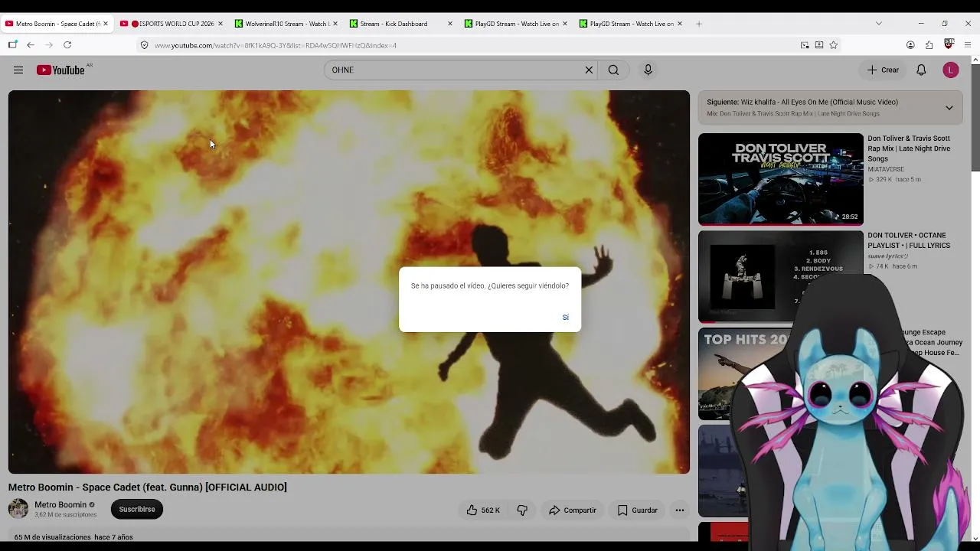Go forward with the browser arrow
The height and width of the screenshot is (551, 980).
tap(49, 45)
